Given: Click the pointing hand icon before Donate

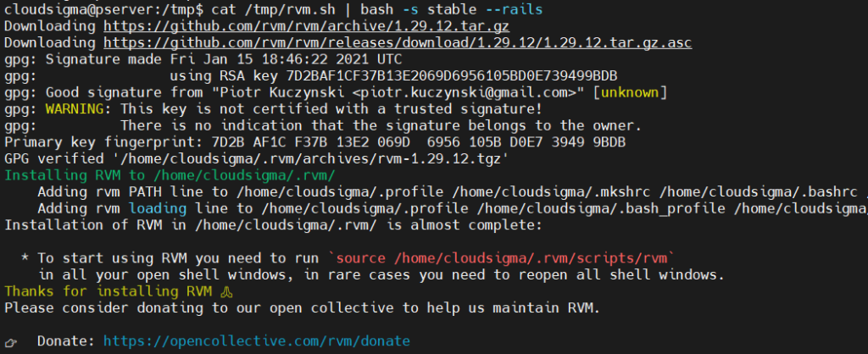Looking at the screenshot, I should [x=11, y=342].
